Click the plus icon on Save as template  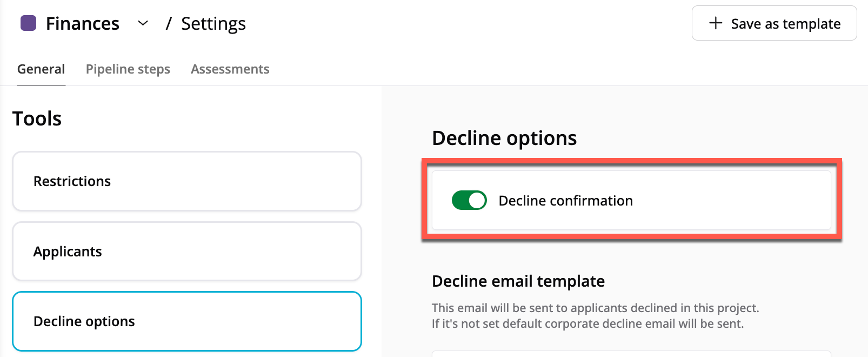716,23
